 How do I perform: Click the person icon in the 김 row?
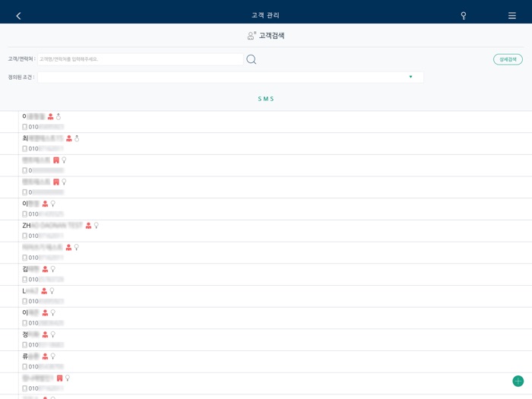click(45, 269)
